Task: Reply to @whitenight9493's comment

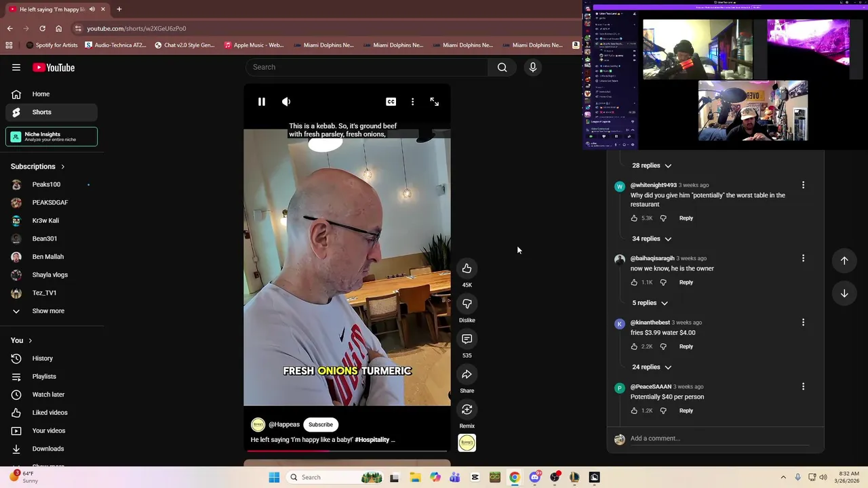Action: click(686, 218)
